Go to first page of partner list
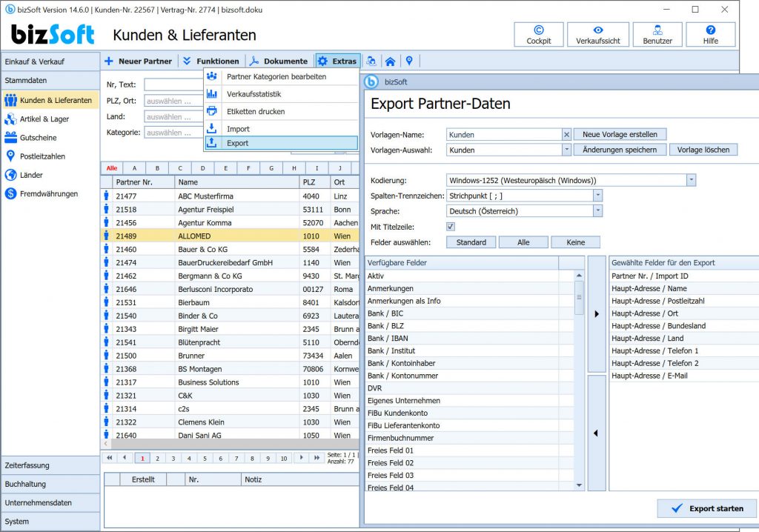This screenshot has height=532, width=759. 110,457
